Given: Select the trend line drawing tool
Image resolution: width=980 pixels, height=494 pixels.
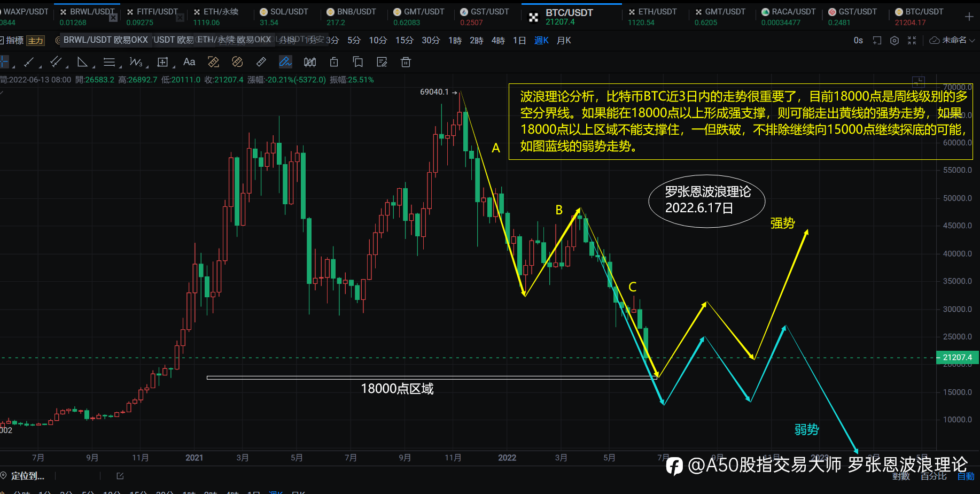Looking at the screenshot, I should (x=29, y=62).
